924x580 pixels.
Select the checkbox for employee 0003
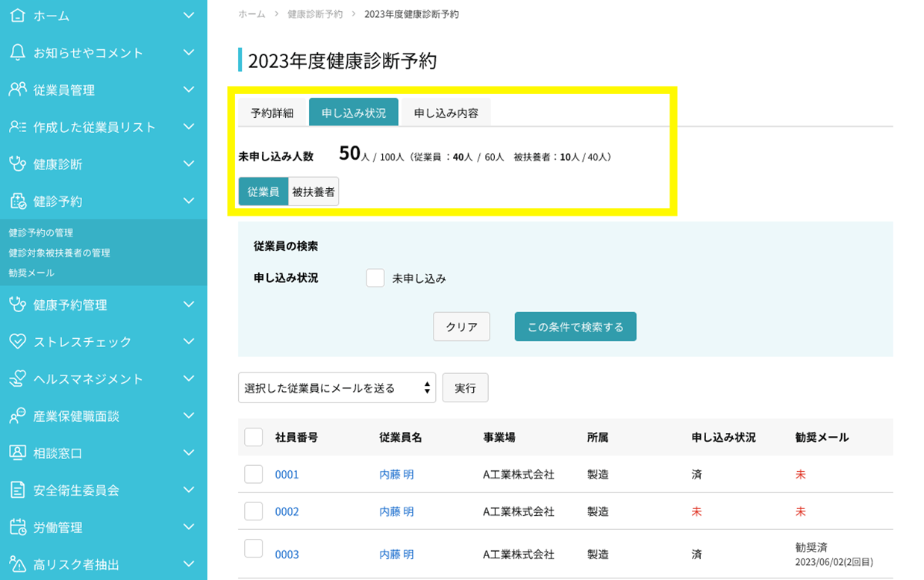pos(254,549)
